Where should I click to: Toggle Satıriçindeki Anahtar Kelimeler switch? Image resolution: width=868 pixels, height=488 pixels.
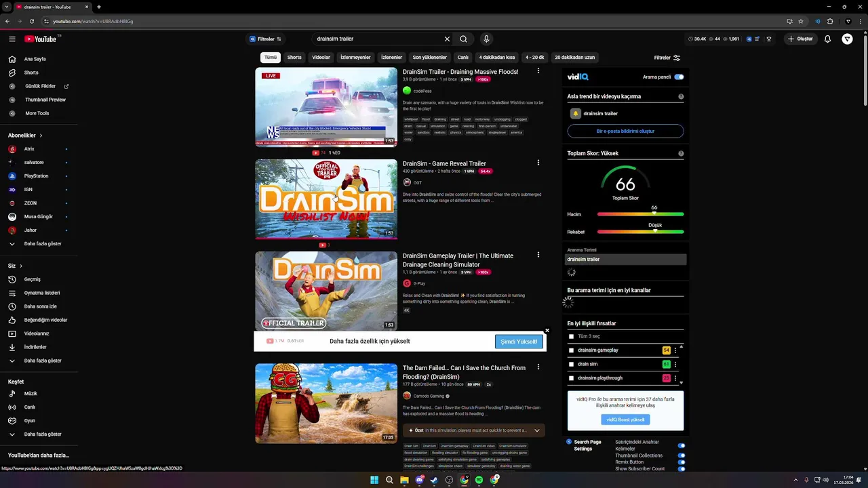point(682,445)
